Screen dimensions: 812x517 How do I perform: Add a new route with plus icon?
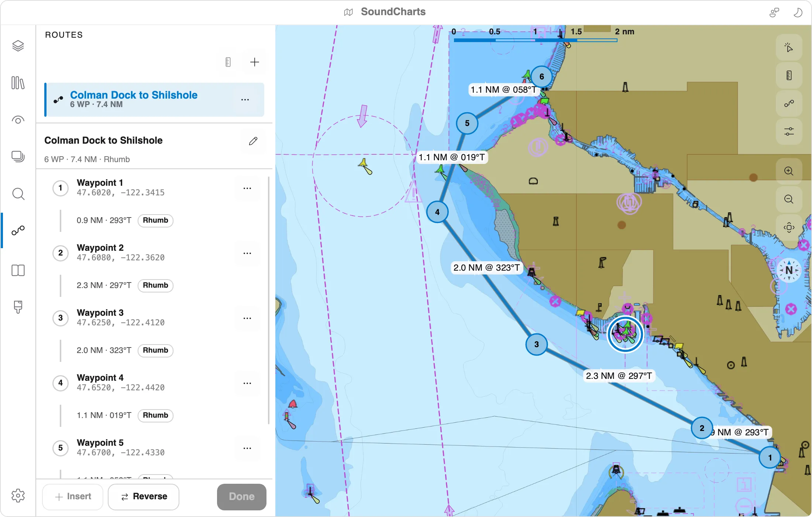tap(254, 62)
